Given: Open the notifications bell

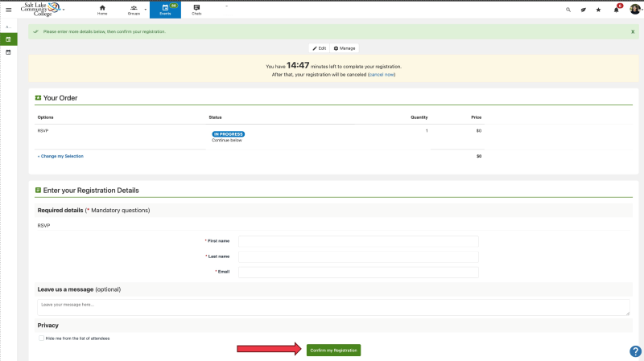Looking at the screenshot, I should pyautogui.click(x=617, y=10).
